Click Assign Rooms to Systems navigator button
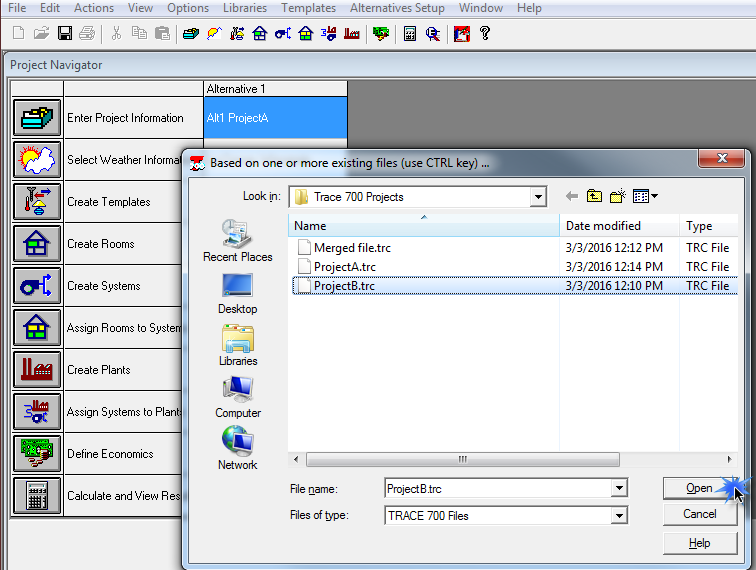 pyautogui.click(x=37, y=327)
